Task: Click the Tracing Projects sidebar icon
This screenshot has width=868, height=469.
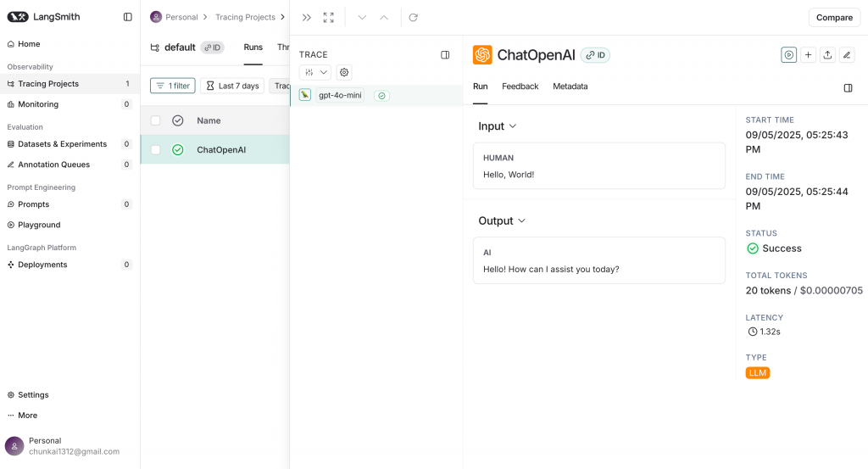Action: 10,84
